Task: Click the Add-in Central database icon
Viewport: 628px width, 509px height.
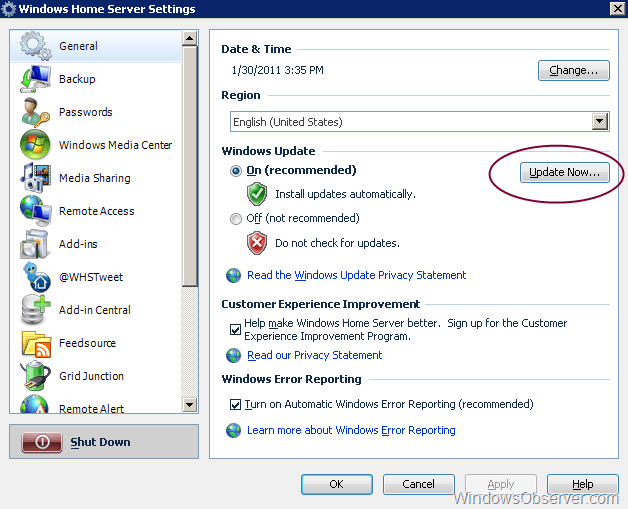Action: (36, 310)
